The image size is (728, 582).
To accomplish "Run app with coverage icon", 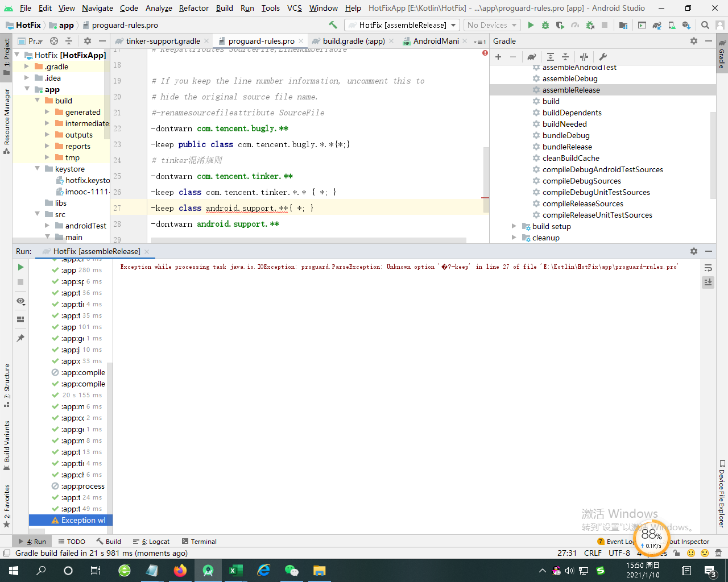I will pos(560,25).
